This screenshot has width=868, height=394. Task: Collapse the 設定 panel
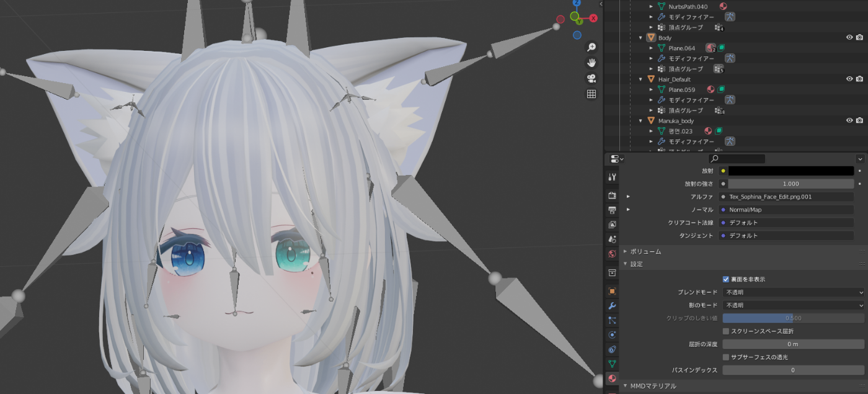pyautogui.click(x=625, y=264)
